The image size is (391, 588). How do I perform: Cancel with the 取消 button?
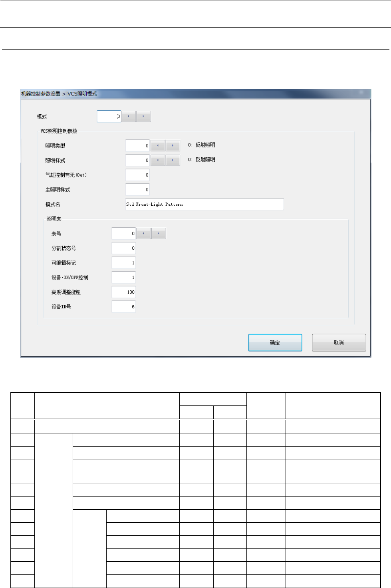[339, 343]
